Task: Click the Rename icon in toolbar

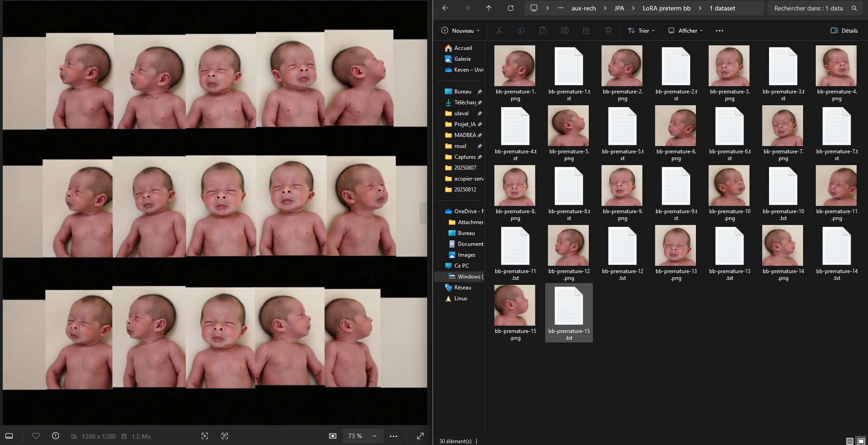Action: (564, 30)
